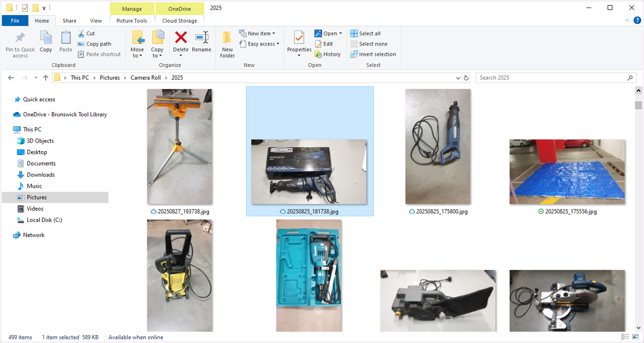Open file History

click(x=327, y=54)
